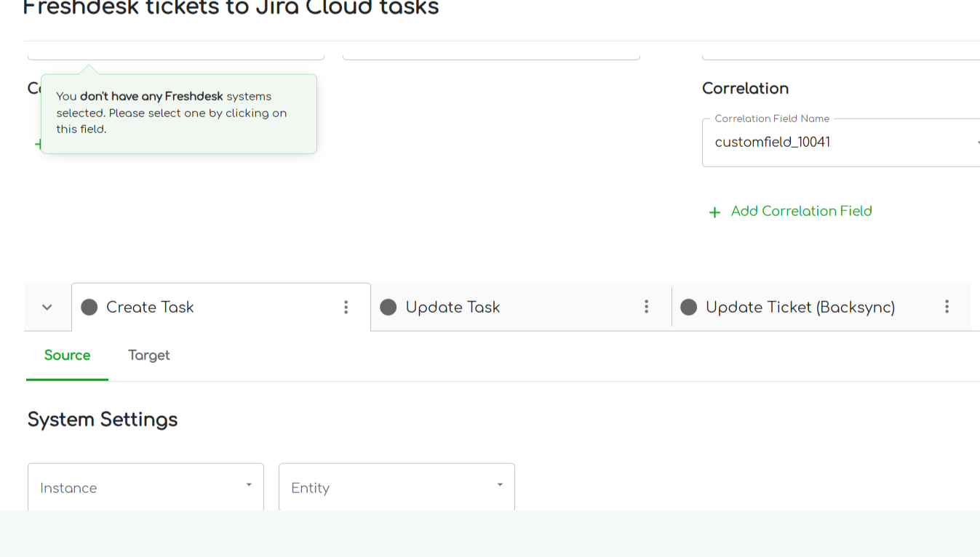Image resolution: width=980 pixels, height=557 pixels.
Task: Click the Instance dropdown arrow
Action: 249,485
